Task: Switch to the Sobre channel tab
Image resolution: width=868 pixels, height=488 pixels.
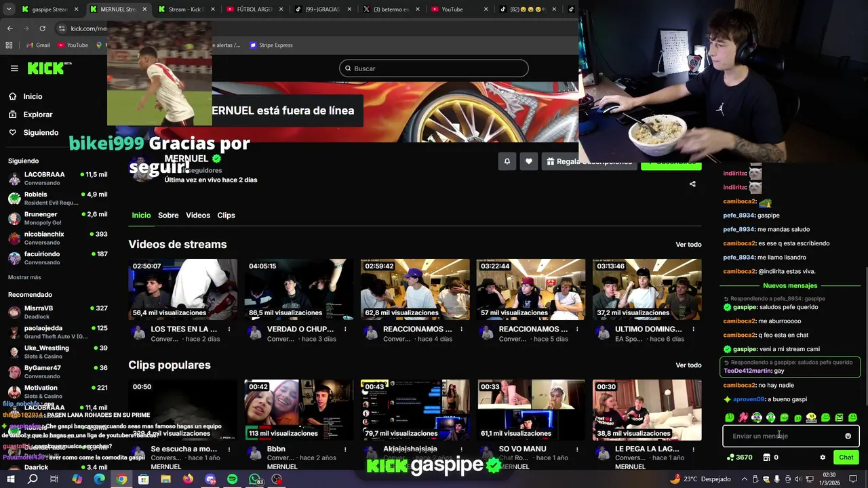Action: click(168, 216)
